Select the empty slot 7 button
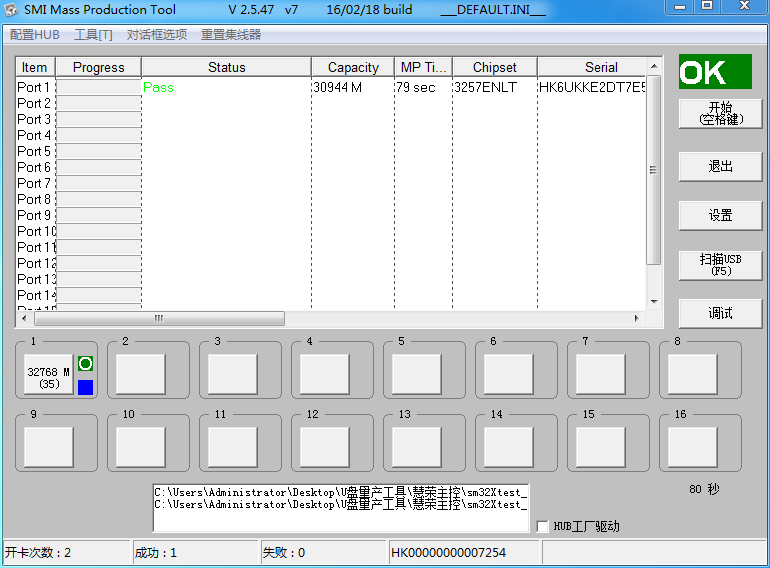Image resolution: width=770 pixels, height=568 pixels. click(x=601, y=375)
